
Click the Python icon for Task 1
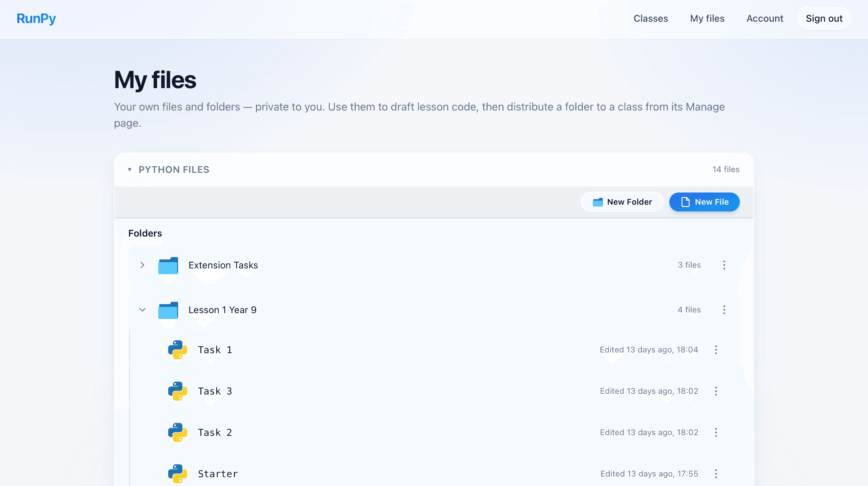tap(178, 350)
